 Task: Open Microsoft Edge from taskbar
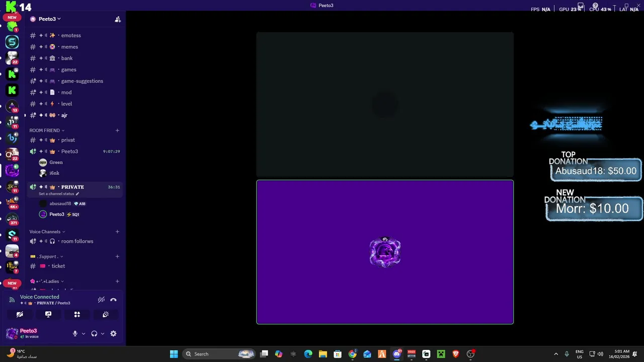tap(308, 354)
